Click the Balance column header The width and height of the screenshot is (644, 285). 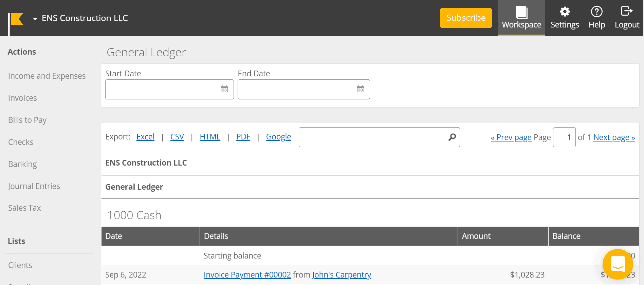[x=594, y=236]
